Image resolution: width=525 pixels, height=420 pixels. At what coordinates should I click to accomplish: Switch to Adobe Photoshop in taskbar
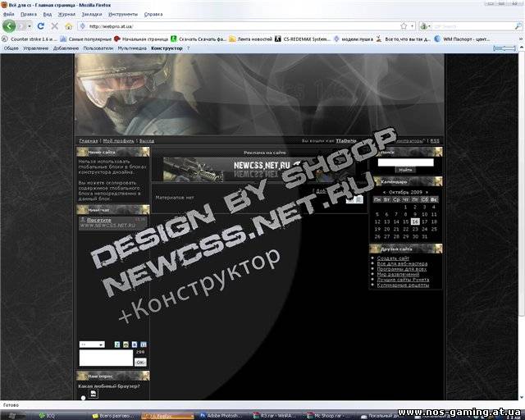(x=222, y=416)
